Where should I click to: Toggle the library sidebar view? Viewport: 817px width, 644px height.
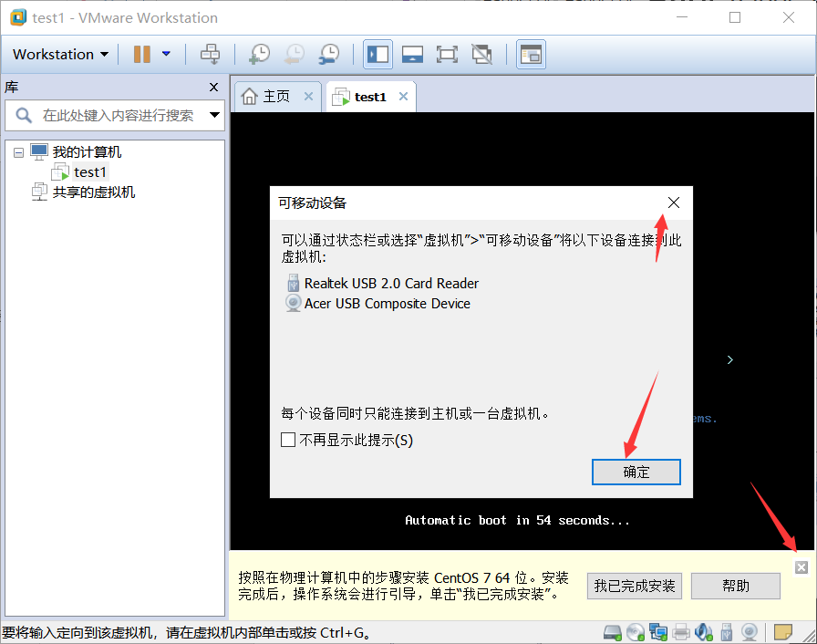click(x=377, y=54)
